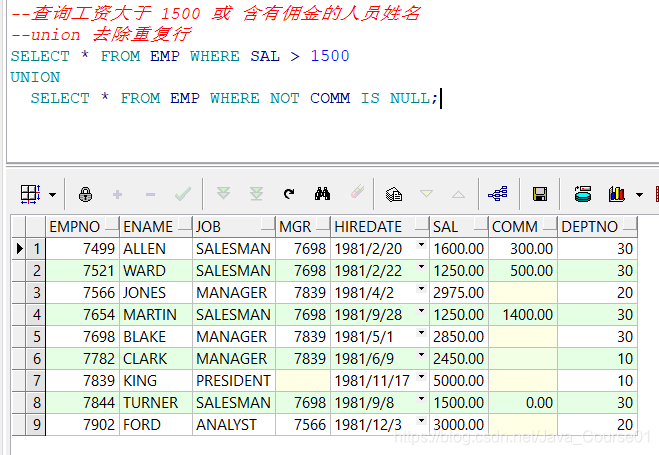The height and width of the screenshot is (455, 659).
Task: Click the 3000.00 salary cell
Action: (459, 424)
